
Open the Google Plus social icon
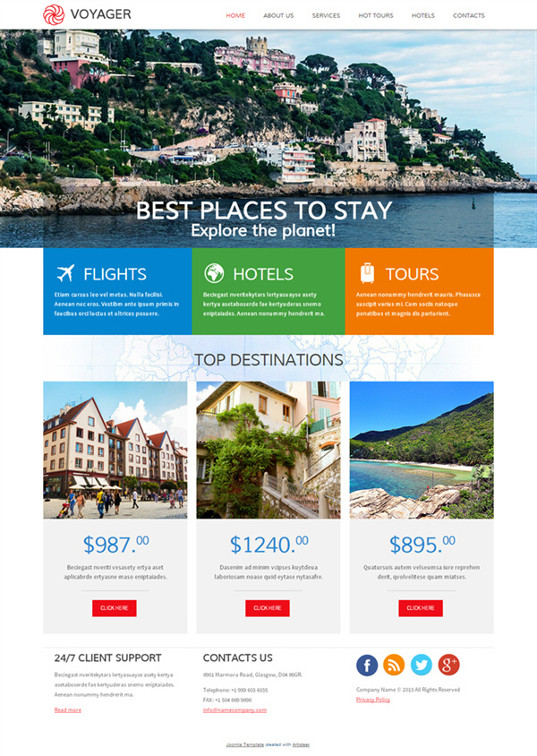point(448,665)
